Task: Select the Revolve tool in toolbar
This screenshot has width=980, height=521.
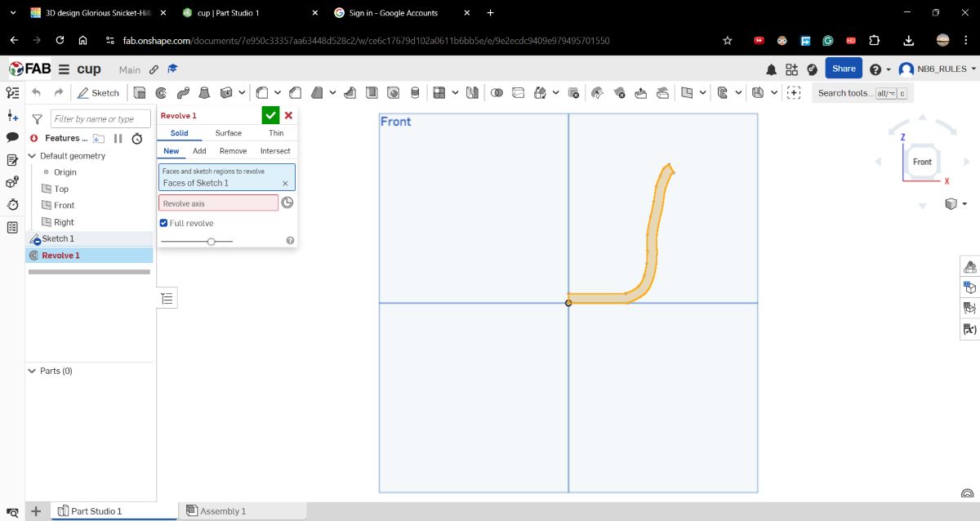Action: click(x=162, y=92)
